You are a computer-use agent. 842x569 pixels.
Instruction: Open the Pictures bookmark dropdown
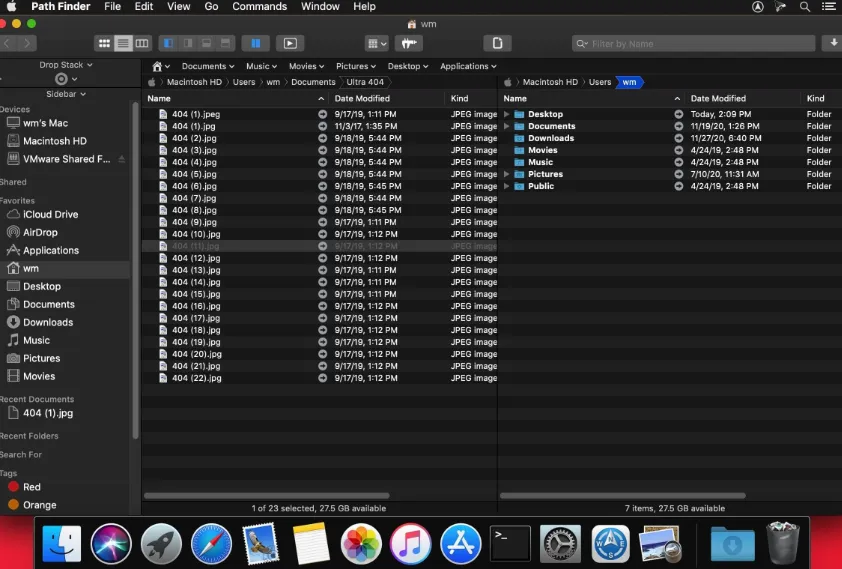pos(355,67)
